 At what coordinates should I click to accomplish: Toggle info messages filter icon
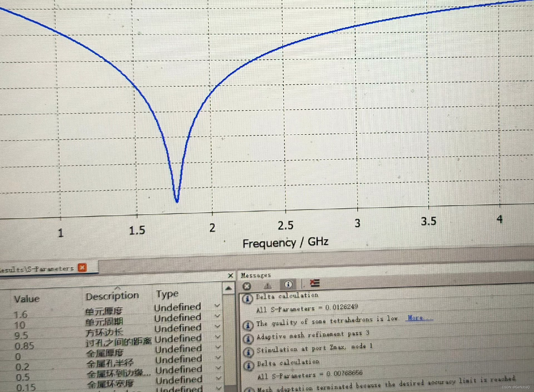[x=288, y=284]
